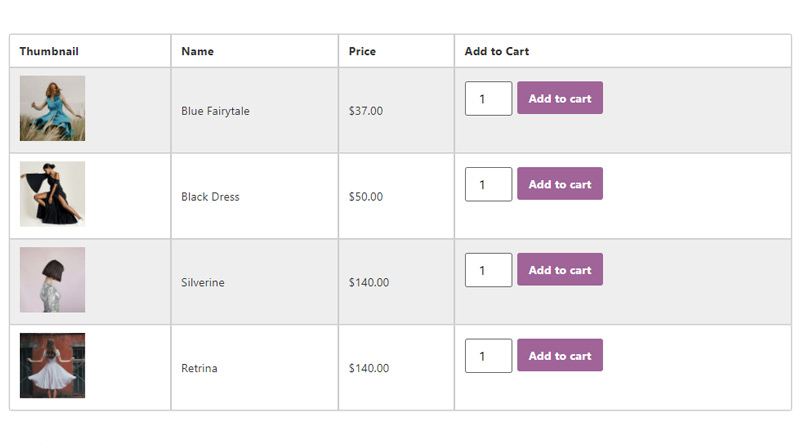
Task: Open the Retrina thumbnail image
Action: (53, 365)
